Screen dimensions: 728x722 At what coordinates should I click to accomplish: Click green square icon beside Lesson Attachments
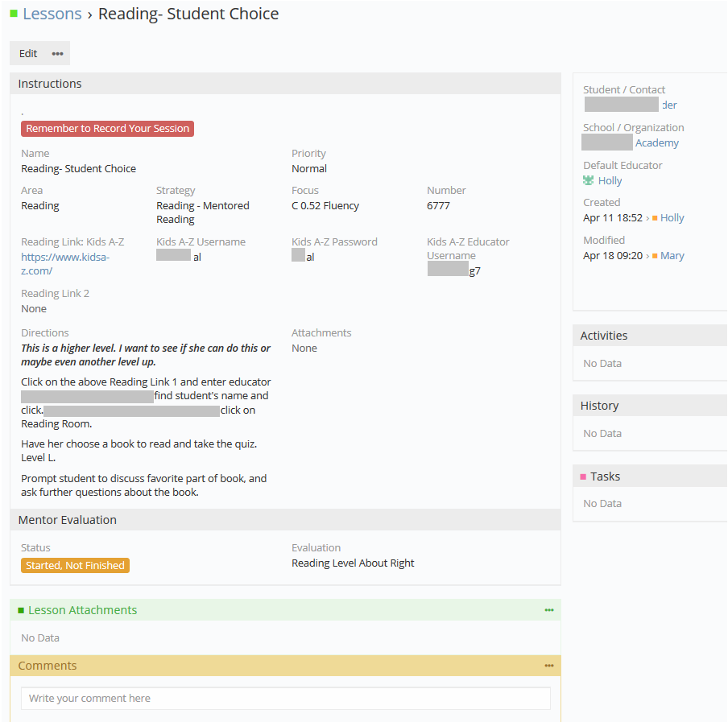(21, 610)
